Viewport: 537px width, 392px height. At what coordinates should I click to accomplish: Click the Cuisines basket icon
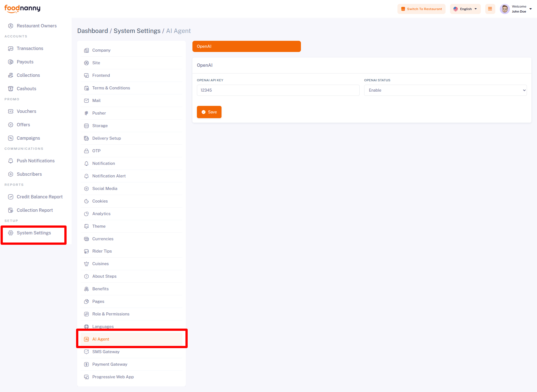[86, 264]
